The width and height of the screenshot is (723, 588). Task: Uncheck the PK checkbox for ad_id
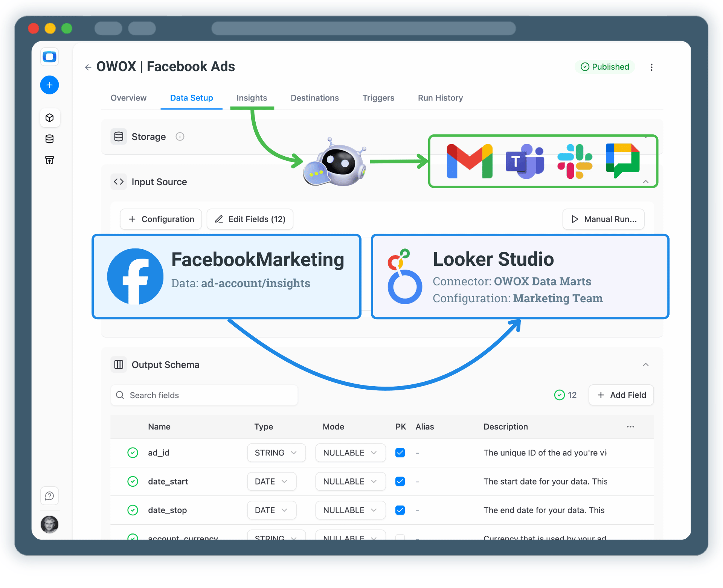coord(400,452)
